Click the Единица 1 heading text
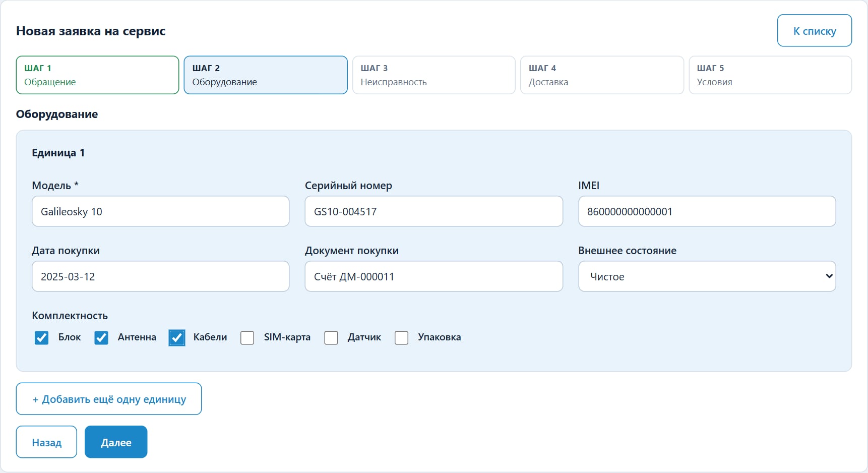Screen dimensions: 868x473 coord(58,153)
